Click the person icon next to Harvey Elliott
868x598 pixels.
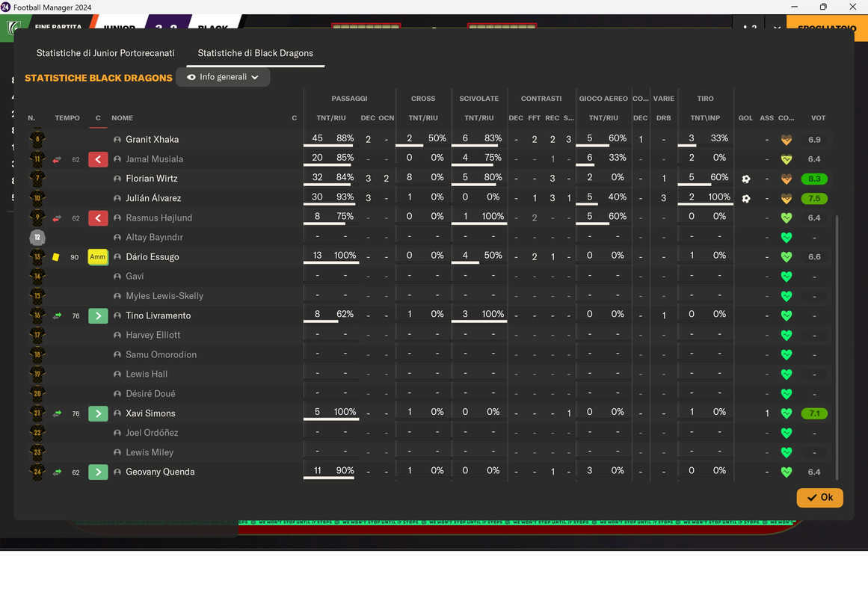point(117,335)
